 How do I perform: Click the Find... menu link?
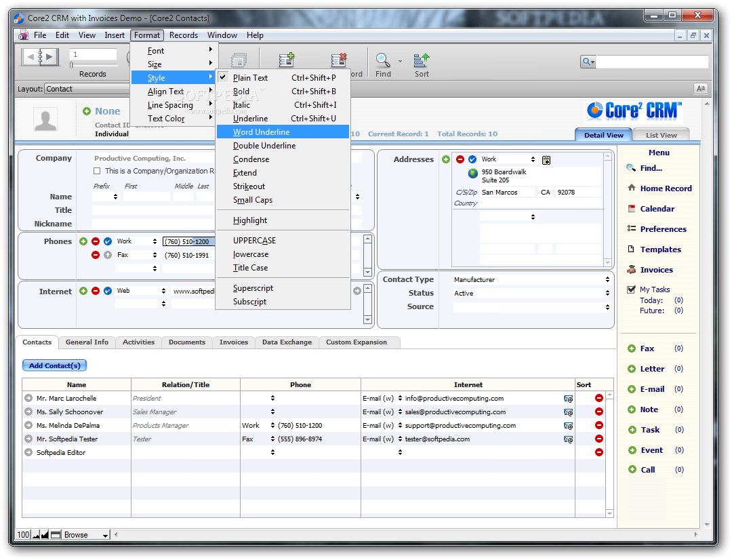click(651, 168)
